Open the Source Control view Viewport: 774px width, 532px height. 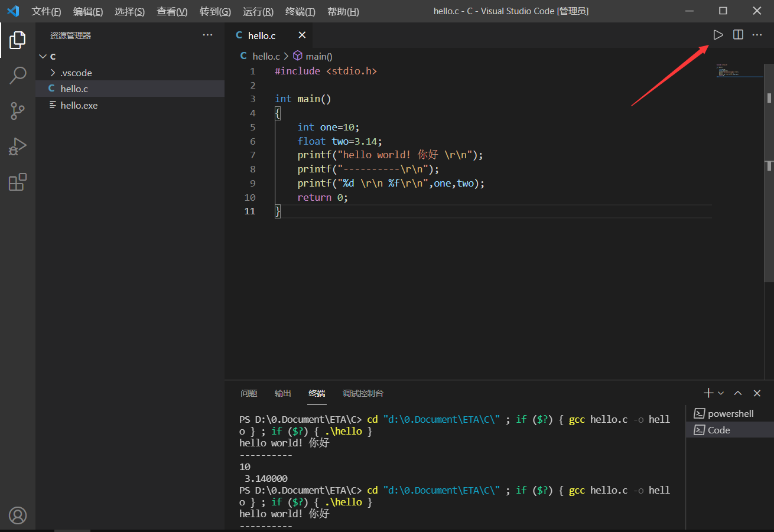tap(18, 110)
